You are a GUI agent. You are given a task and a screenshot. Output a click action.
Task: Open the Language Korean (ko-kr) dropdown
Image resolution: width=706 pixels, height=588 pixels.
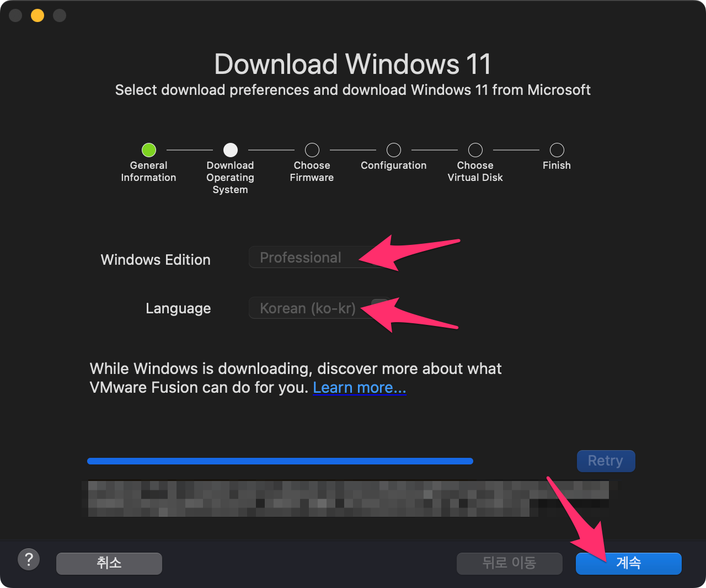point(320,308)
